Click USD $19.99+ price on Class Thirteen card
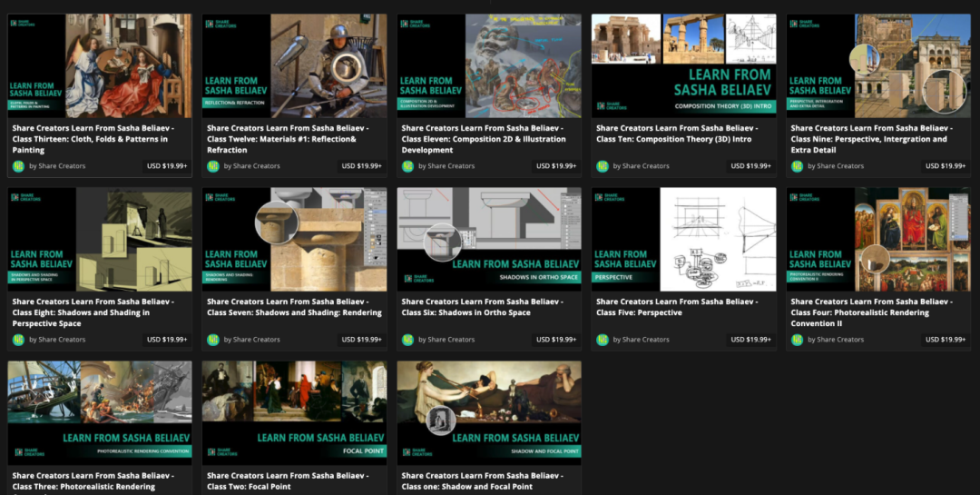Screen dimensions: 980x495 tap(167, 166)
